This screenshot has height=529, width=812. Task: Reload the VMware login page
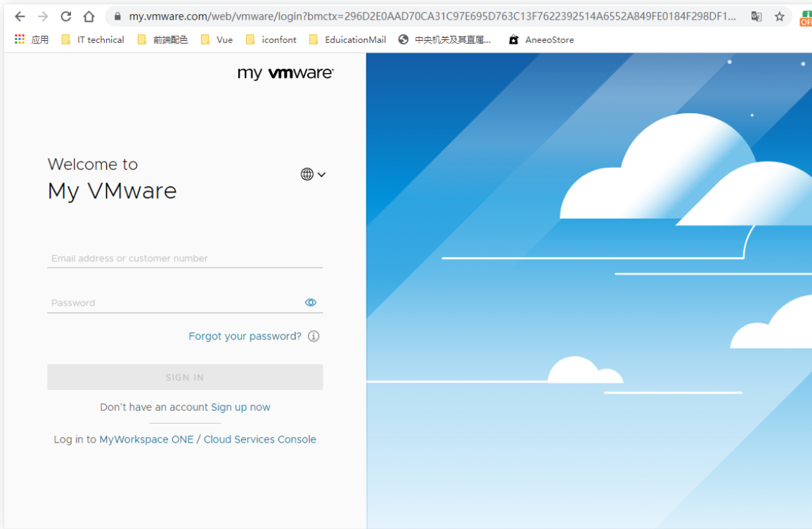[x=66, y=17]
